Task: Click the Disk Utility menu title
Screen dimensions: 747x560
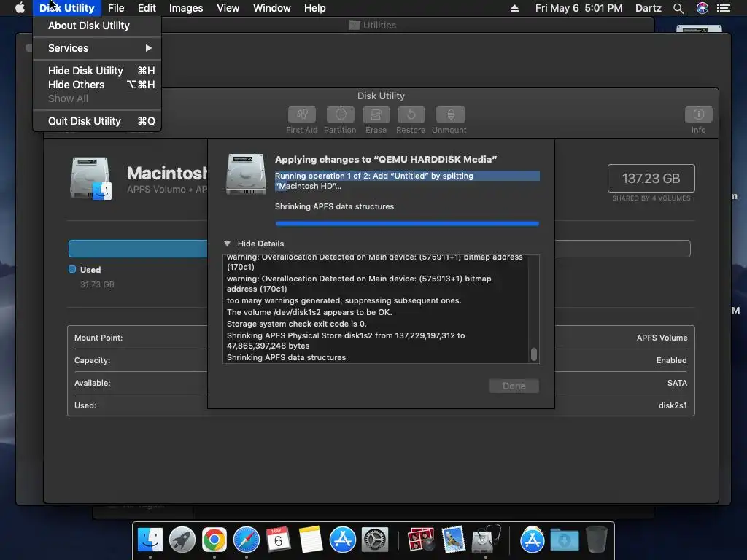Action: click(66, 8)
